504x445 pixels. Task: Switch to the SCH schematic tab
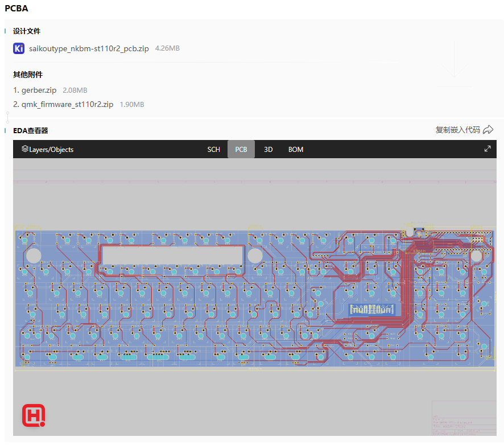213,150
